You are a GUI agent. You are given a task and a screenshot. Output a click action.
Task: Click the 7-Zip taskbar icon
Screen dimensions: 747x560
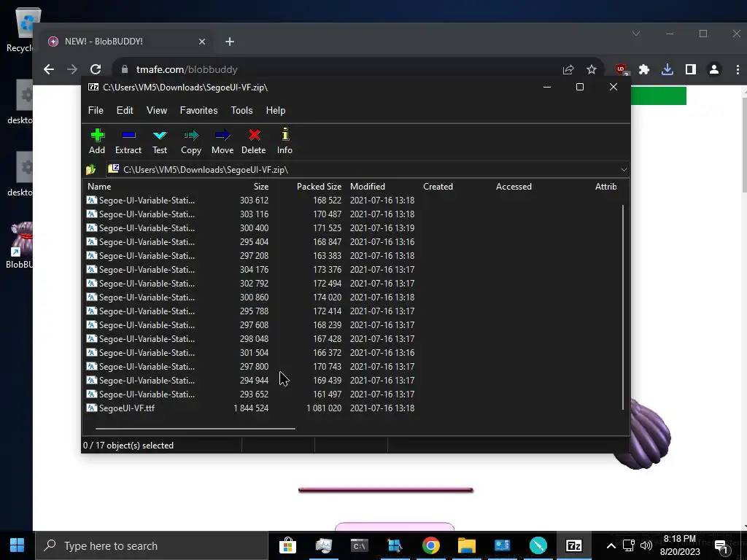[574, 545]
